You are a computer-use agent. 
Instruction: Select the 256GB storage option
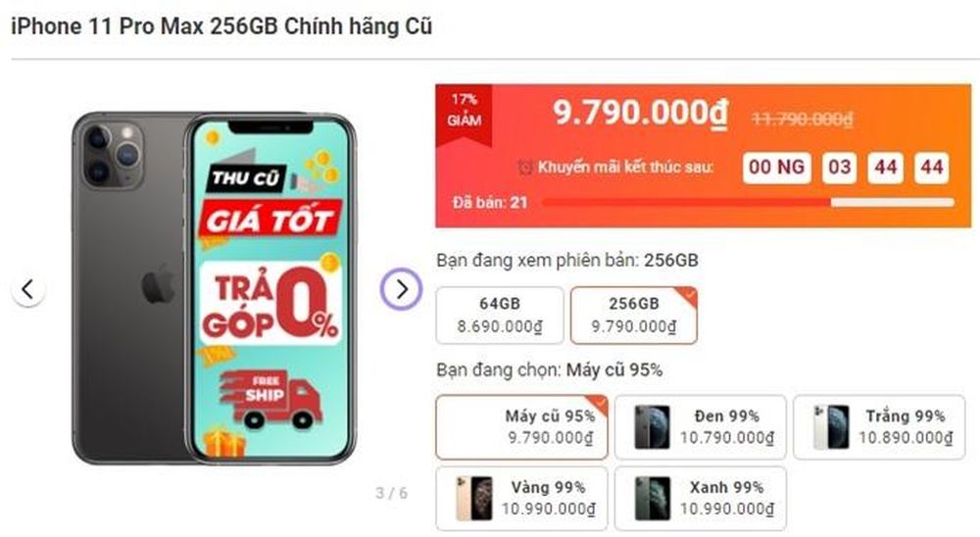[x=634, y=316]
